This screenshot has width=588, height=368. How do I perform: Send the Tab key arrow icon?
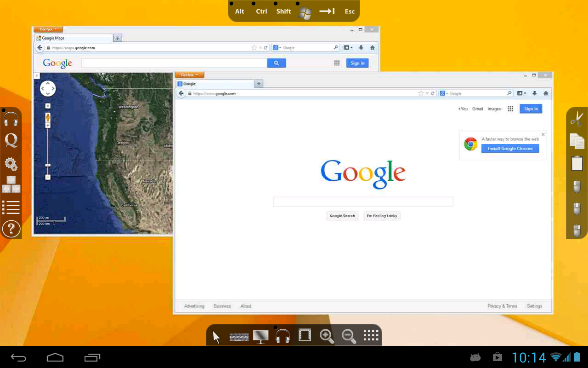327,11
